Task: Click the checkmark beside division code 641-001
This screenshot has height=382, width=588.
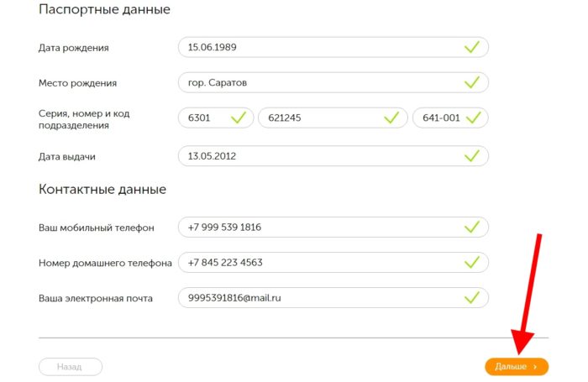Action: coord(475,118)
